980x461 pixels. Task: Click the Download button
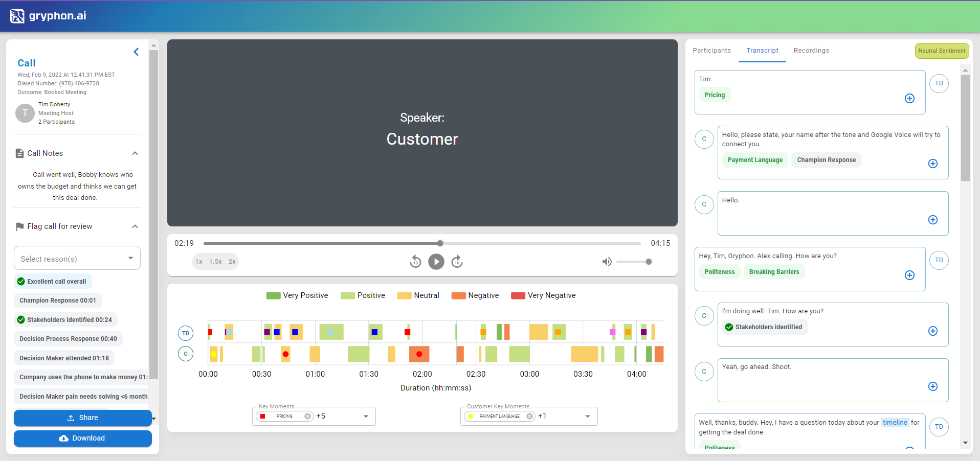pos(83,438)
